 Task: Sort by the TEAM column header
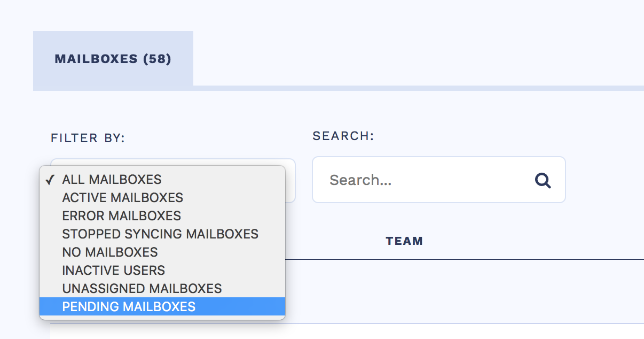click(404, 241)
